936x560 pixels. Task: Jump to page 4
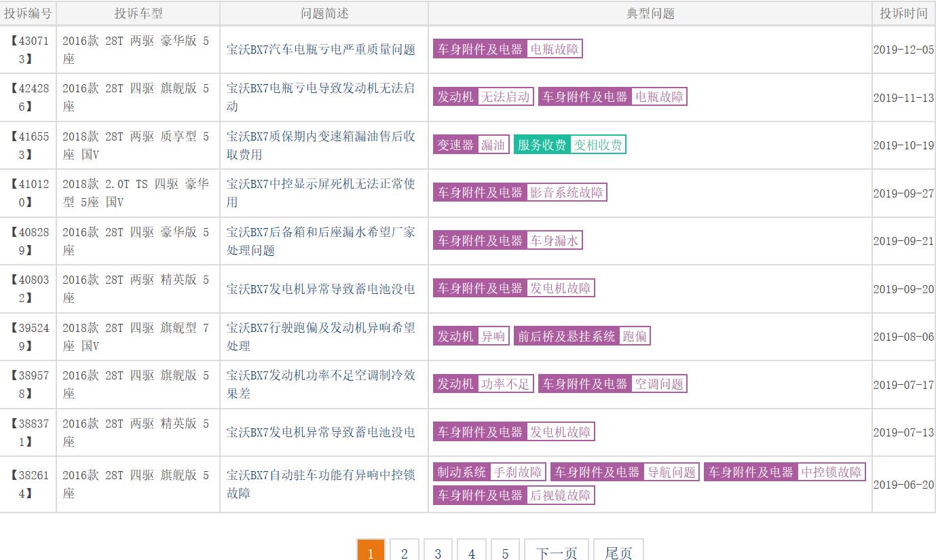click(472, 553)
